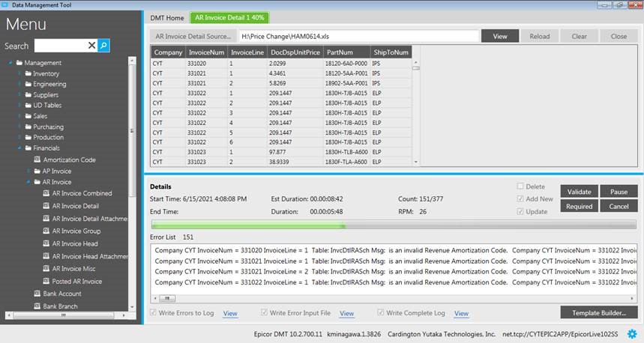Click the Amortization Code item icon
The width and height of the screenshot is (644, 343).
click(37, 160)
